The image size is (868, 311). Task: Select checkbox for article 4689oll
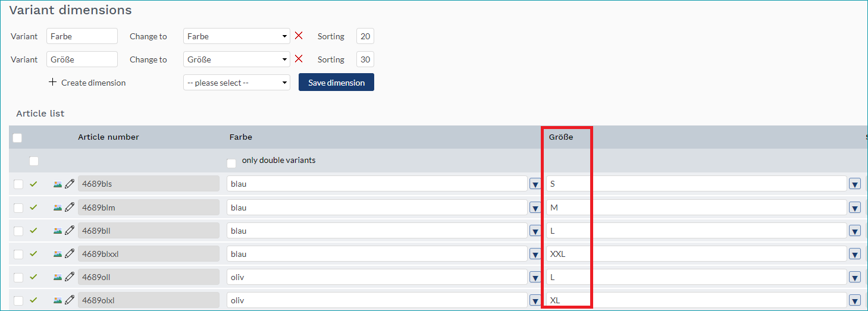pyautogui.click(x=18, y=278)
